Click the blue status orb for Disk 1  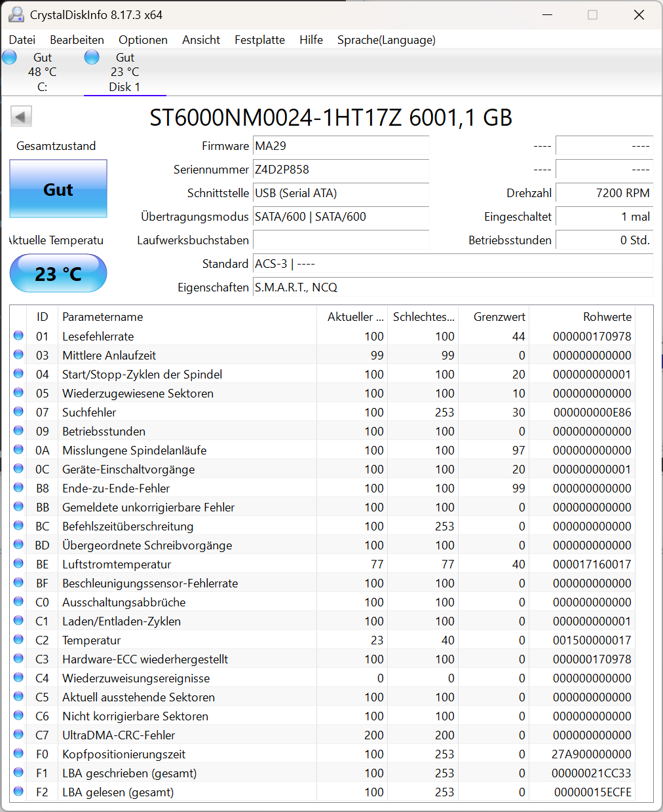[92, 58]
